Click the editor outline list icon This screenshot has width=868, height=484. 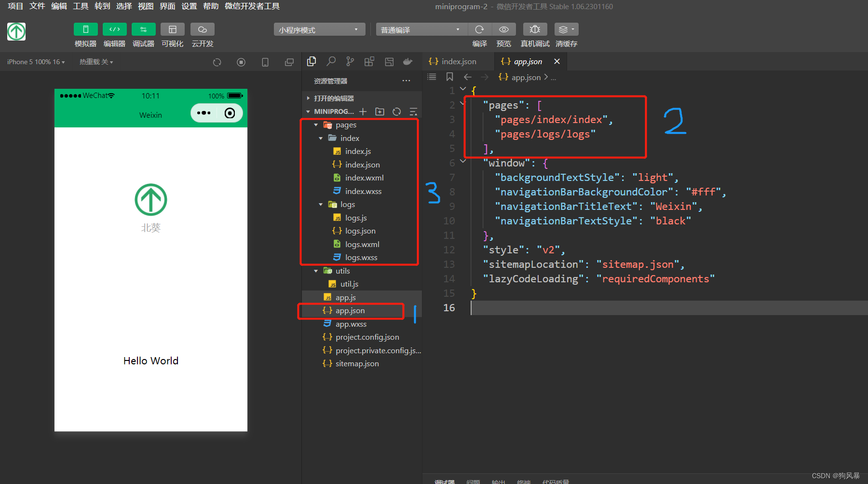coord(432,77)
